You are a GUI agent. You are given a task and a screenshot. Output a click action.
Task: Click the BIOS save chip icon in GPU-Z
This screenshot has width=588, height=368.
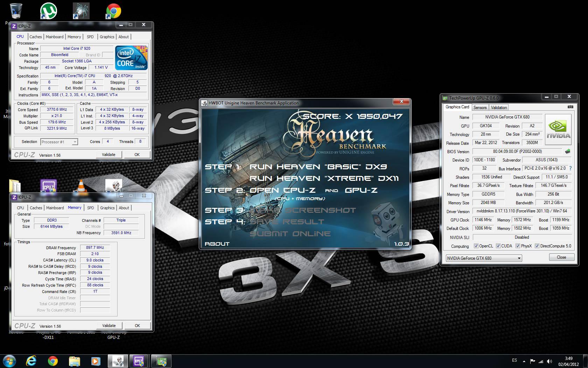coord(567,151)
